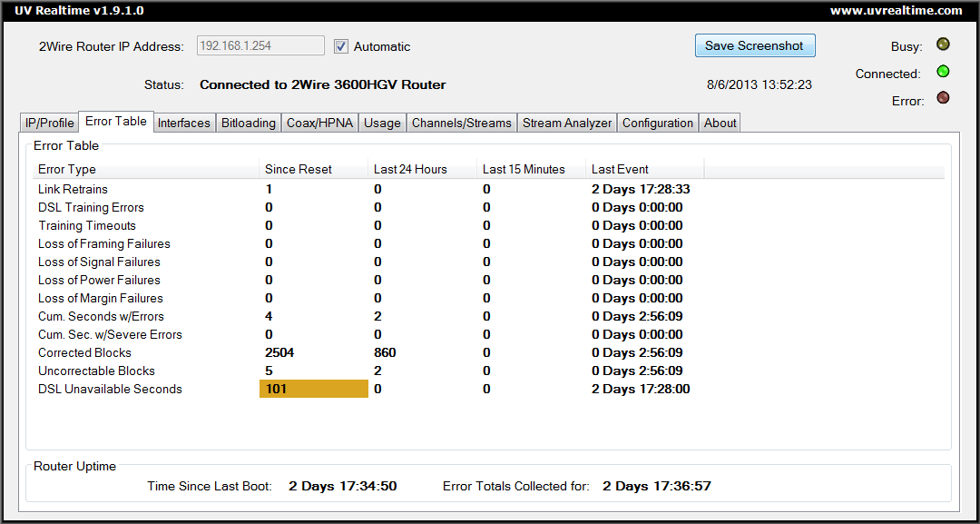View the About tab
Viewport: 980px width, 524px height.
click(720, 123)
